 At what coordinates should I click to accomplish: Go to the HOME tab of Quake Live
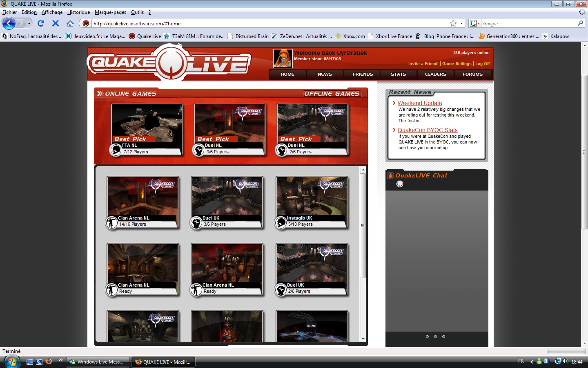(x=287, y=74)
